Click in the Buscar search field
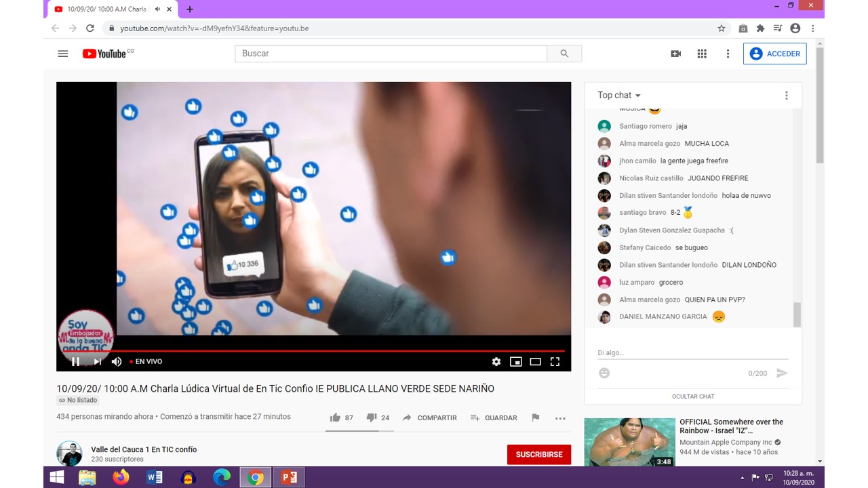The height and width of the screenshot is (488, 868). coord(391,54)
